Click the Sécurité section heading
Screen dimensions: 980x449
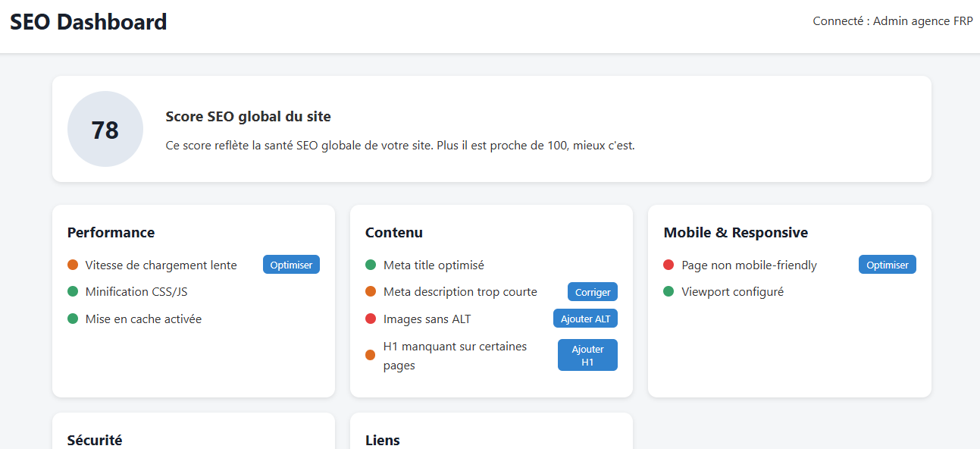point(95,440)
